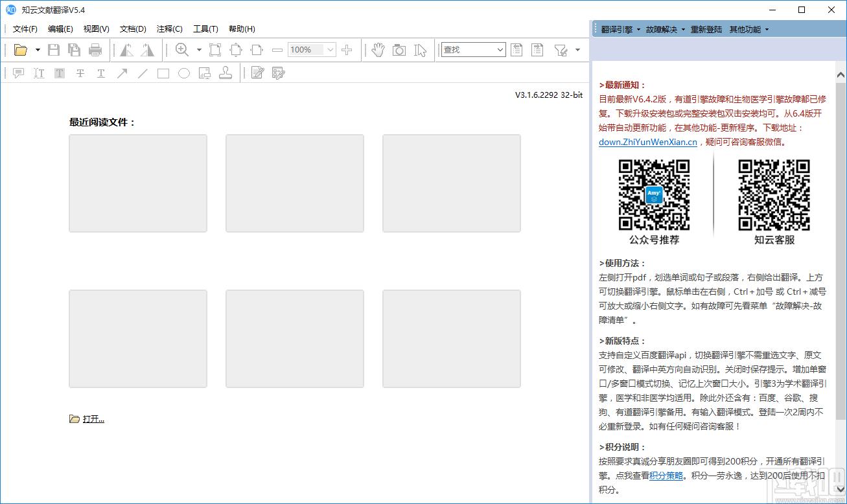Open the 注释(C) menu
Image resolution: width=847 pixels, height=504 pixels.
[169, 29]
